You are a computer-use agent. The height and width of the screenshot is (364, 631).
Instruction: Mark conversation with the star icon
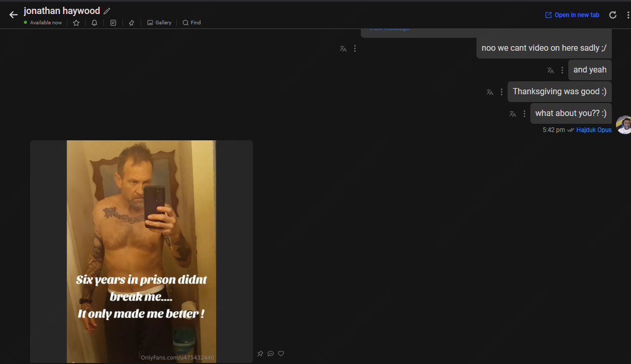click(76, 22)
